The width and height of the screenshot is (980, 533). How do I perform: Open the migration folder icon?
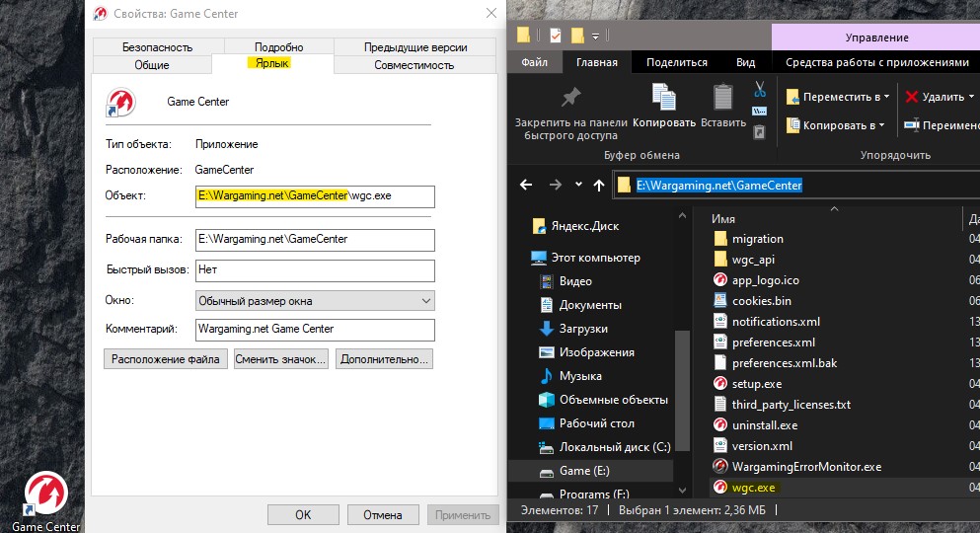720,239
